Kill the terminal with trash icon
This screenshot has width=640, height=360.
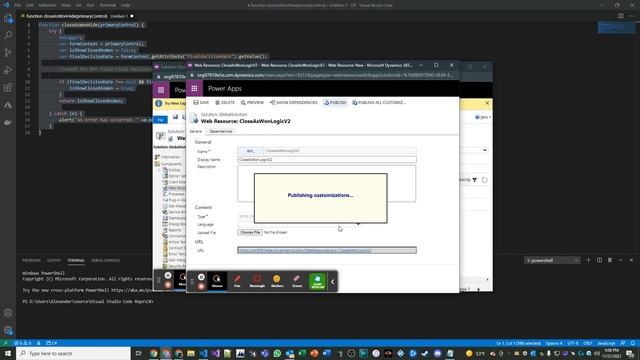click(x=610, y=260)
